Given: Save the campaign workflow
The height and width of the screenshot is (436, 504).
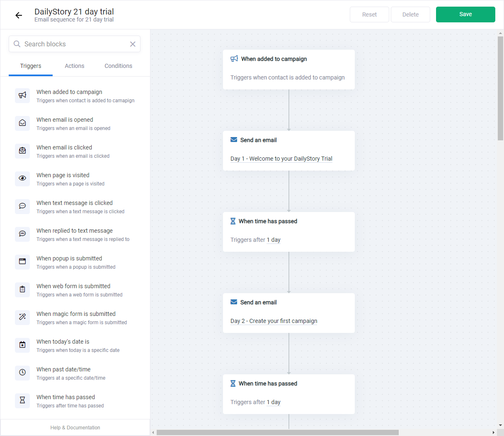Looking at the screenshot, I should click(x=465, y=14).
